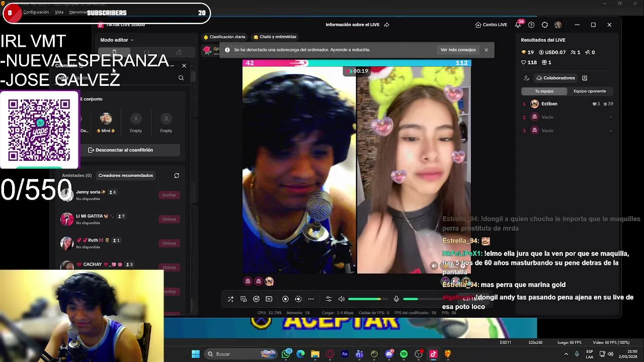The height and width of the screenshot is (362, 644).
Task: Open the Colaboradores list
Action: (x=555, y=78)
